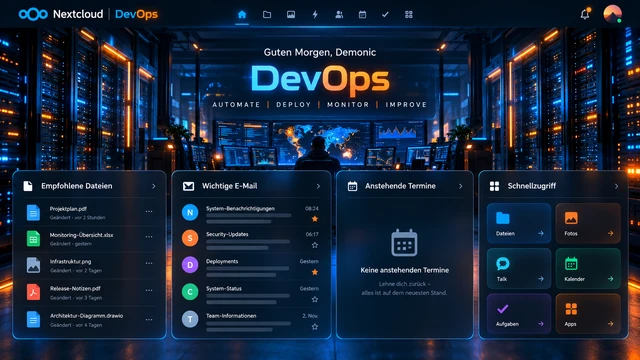Click the Release-Notizen.pdf PDF icon

[x=33, y=292]
